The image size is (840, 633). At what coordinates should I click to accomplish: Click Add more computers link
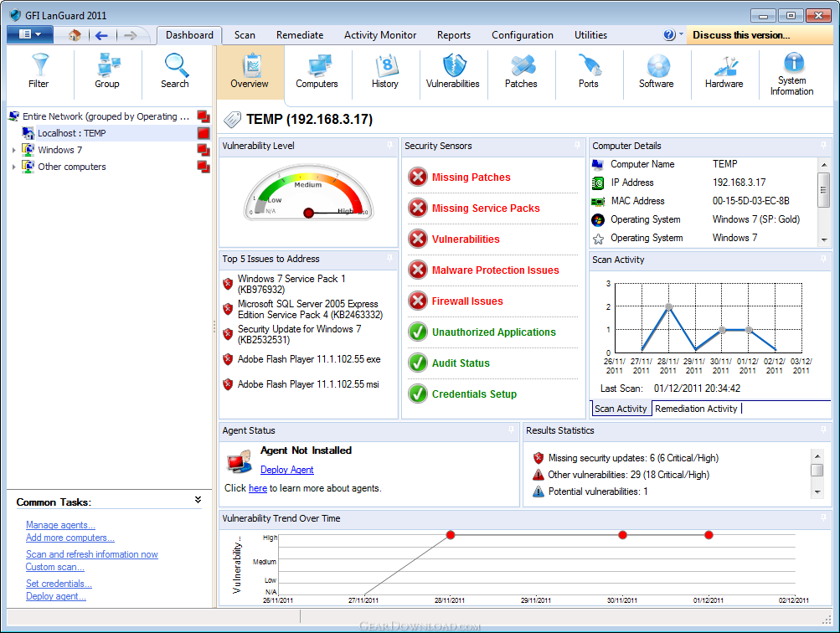70,538
